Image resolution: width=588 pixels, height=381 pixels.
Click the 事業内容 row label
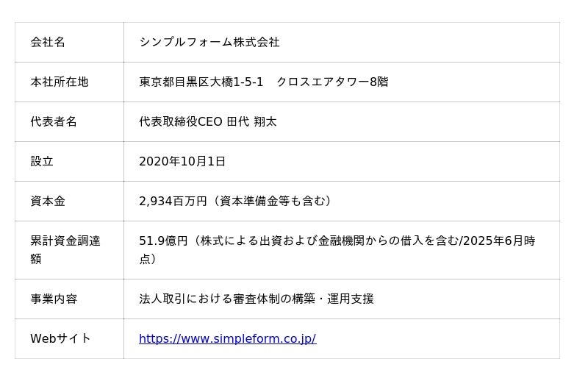54,299
